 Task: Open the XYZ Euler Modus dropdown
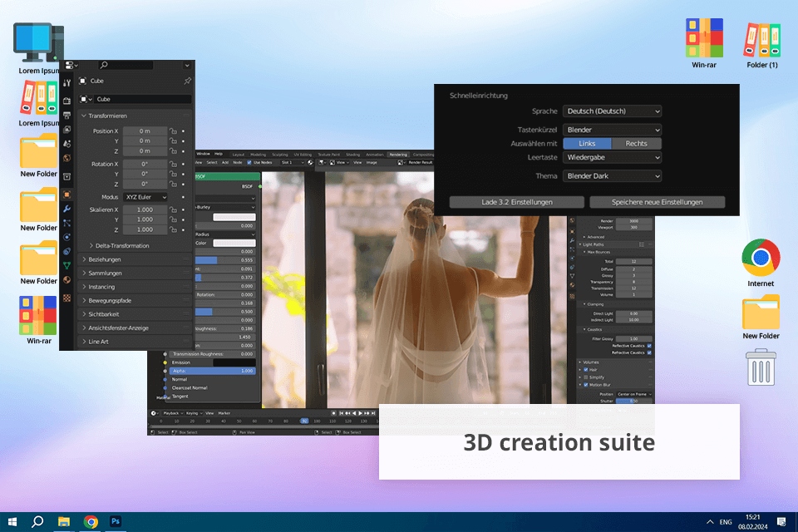click(x=145, y=197)
